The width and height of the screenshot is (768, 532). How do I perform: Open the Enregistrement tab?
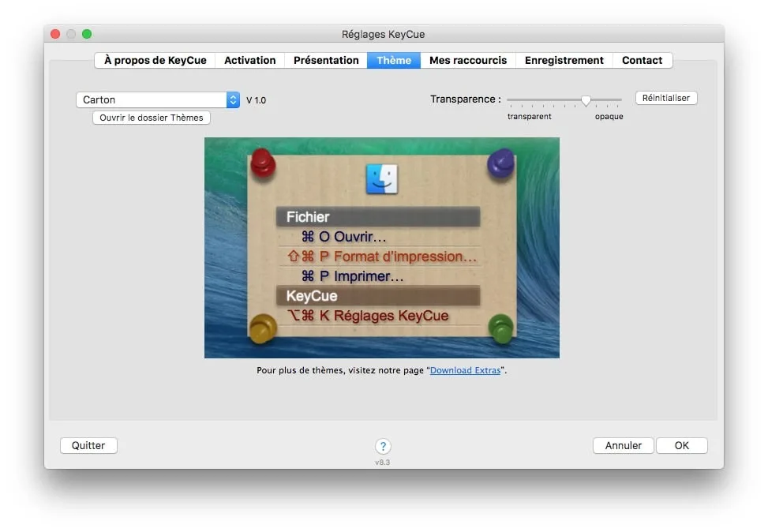click(x=564, y=60)
